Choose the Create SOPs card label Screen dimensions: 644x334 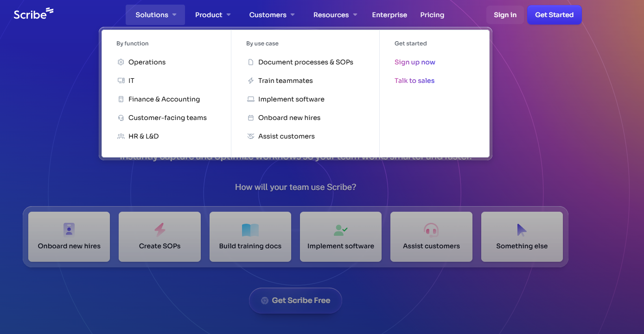click(159, 246)
